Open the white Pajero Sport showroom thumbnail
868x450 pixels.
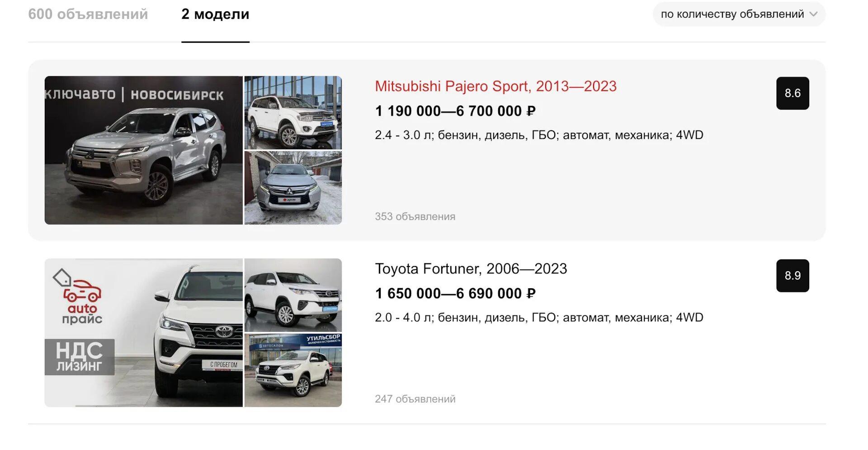point(293,112)
